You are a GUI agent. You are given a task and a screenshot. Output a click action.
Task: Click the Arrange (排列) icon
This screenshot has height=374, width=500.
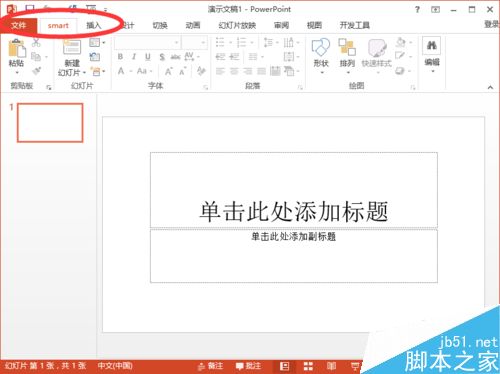coord(347,47)
